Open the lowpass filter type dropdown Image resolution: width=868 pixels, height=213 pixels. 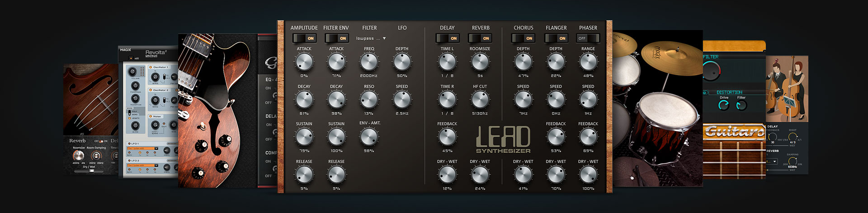point(371,38)
